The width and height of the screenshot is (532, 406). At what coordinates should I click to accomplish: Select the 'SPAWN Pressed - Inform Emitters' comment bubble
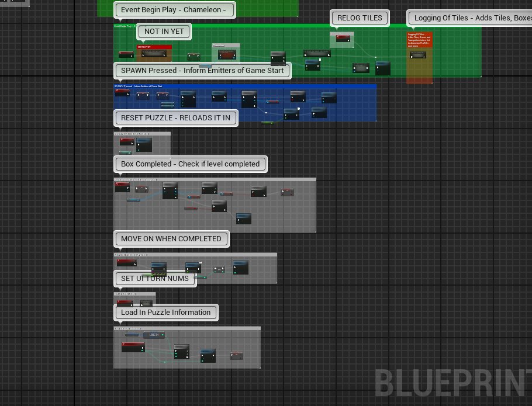(202, 71)
